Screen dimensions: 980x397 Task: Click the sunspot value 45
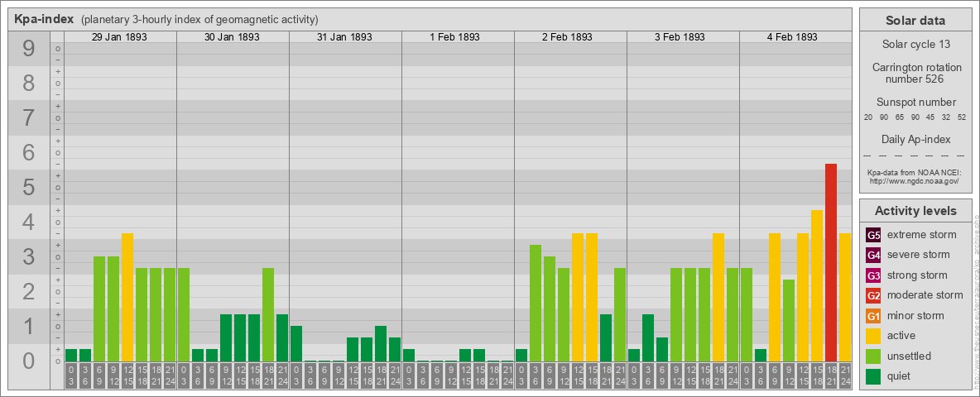click(930, 117)
